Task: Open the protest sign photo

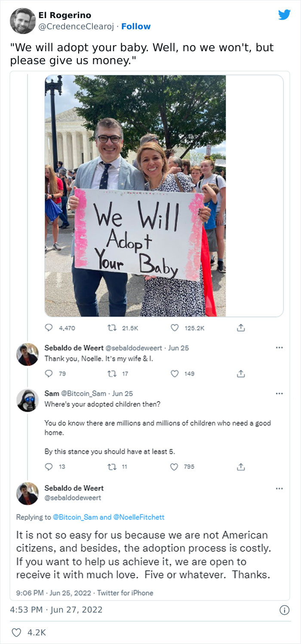Action: (x=135, y=196)
